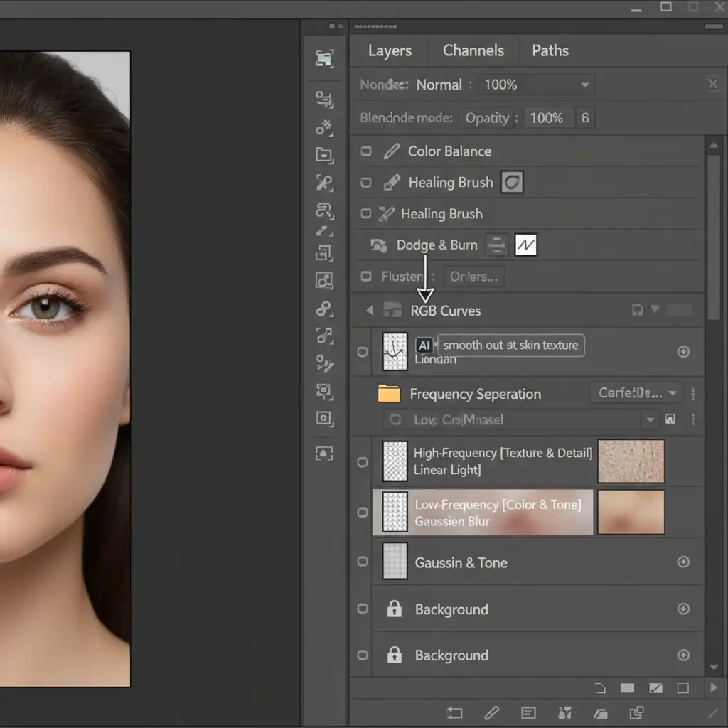The height and width of the screenshot is (728, 728).
Task: Click the smooth out skin texture prompt
Action: (x=510, y=346)
